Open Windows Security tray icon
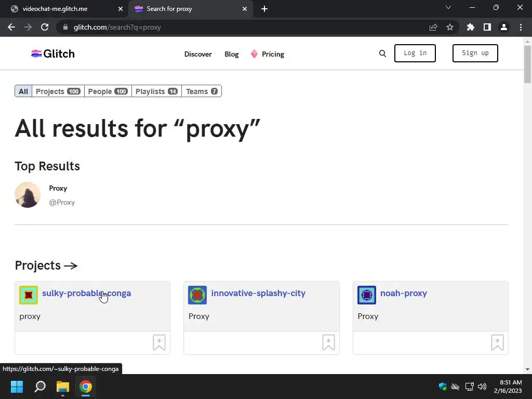This screenshot has width=532, height=399. click(443, 387)
